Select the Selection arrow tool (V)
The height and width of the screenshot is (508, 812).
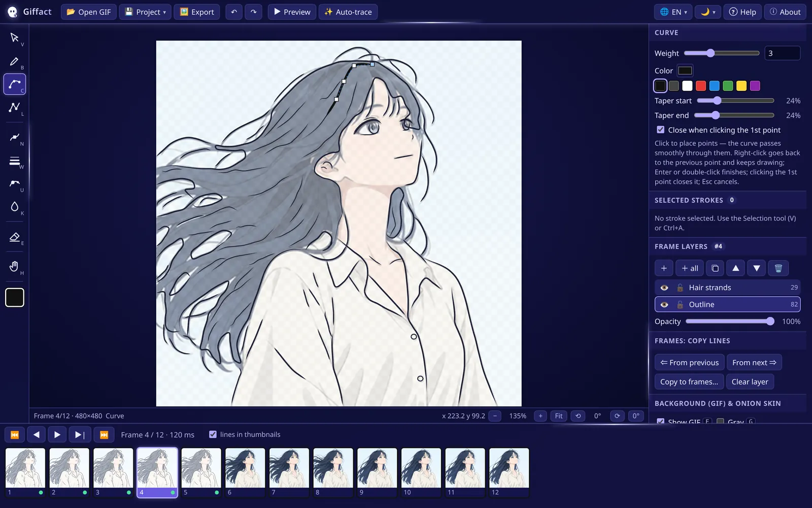click(x=15, y=38)
